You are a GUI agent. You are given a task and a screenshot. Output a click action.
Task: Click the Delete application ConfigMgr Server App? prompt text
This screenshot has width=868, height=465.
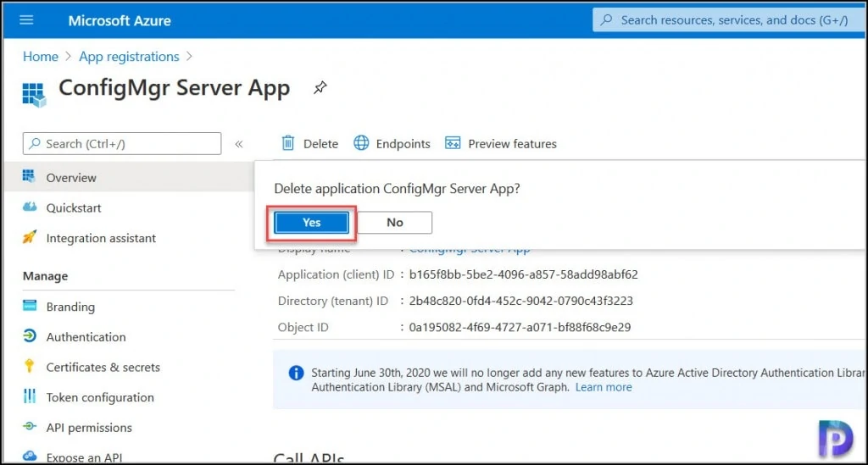coord(397,189)
